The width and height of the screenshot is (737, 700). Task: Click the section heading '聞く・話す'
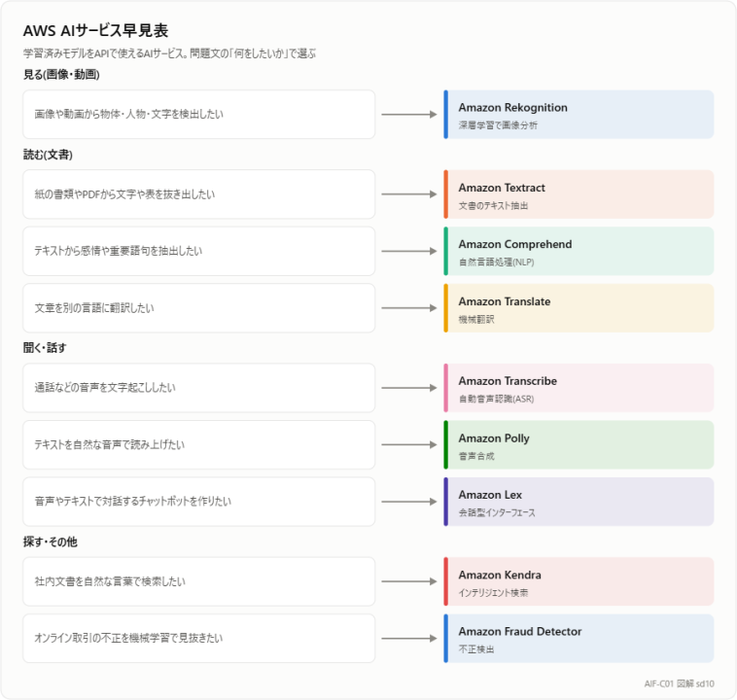[45, 348]
